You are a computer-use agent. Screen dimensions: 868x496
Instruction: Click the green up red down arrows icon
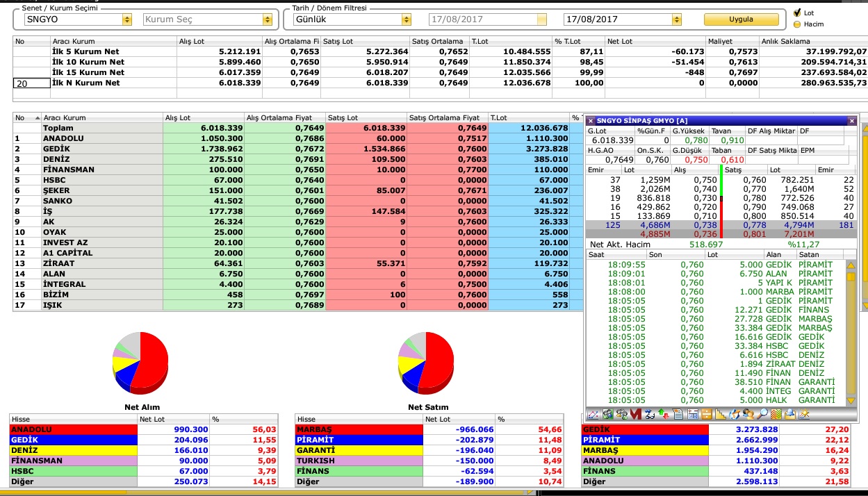click(x=664, y=415)
